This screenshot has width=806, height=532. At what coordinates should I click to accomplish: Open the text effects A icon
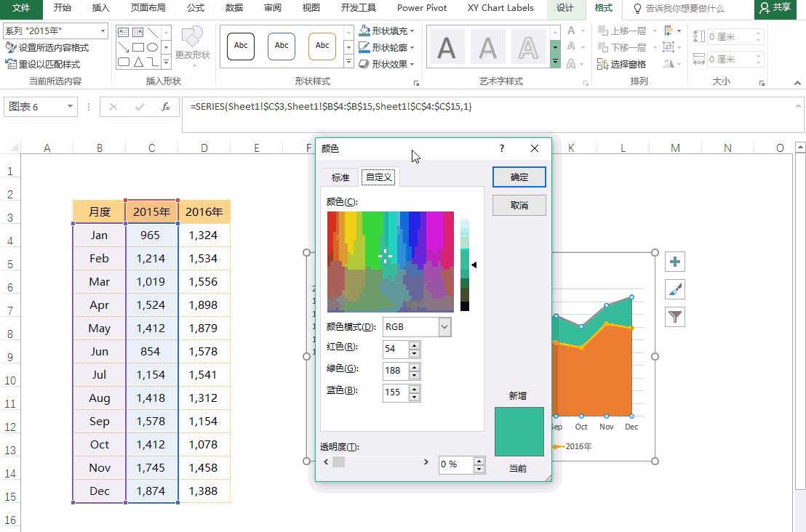coord(572,64)
